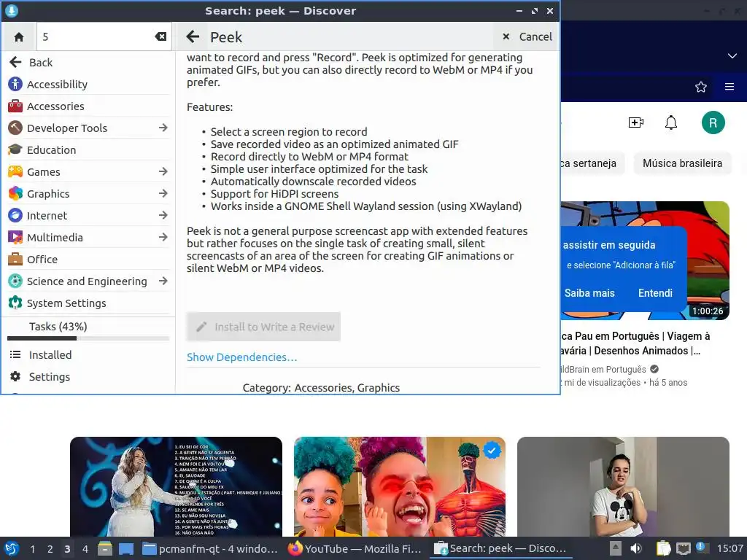Image resolution: width=747 pixels, height=560 pixels.
Task: Click the YouTube create video icon
Action: click(636, 122)
